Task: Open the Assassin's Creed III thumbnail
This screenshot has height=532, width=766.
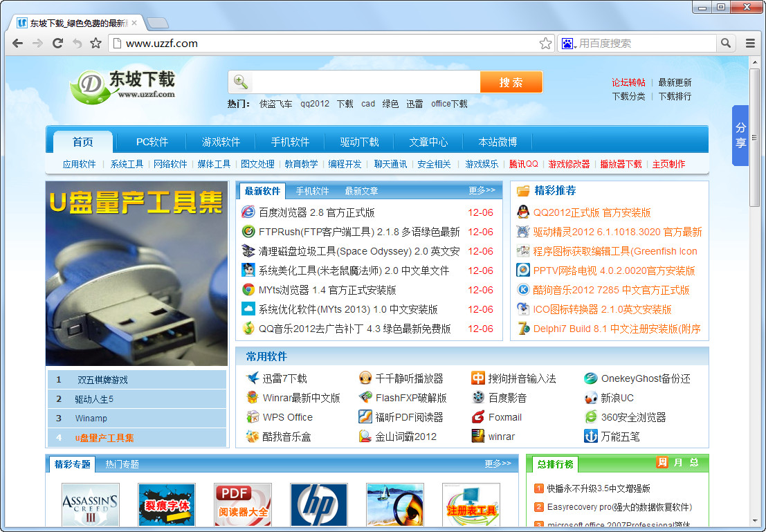Action: tap(91, 504)
